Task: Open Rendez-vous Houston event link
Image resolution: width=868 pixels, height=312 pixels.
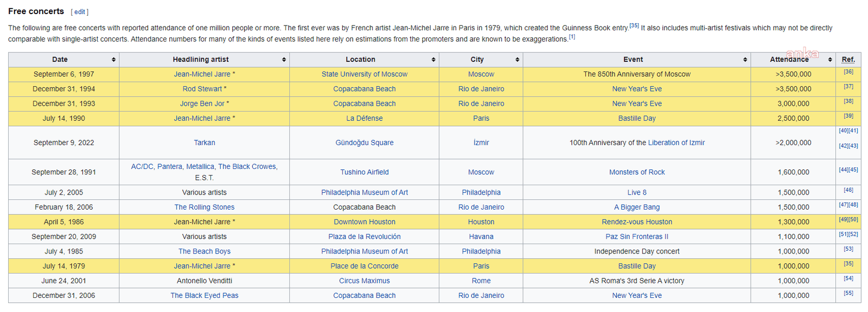Action: [x=637, y=222]
